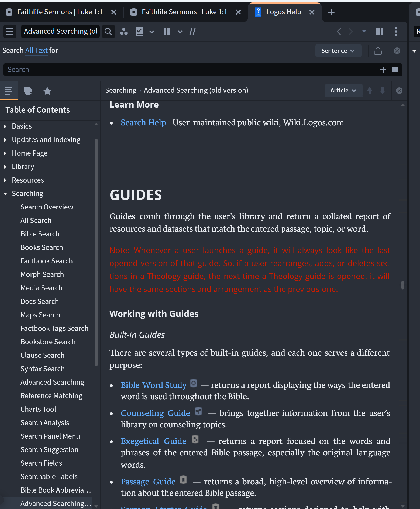Viewport: 420px width, 509px height.
Task: Select Bible Search in contents
Action: click(x=40, y=234)
